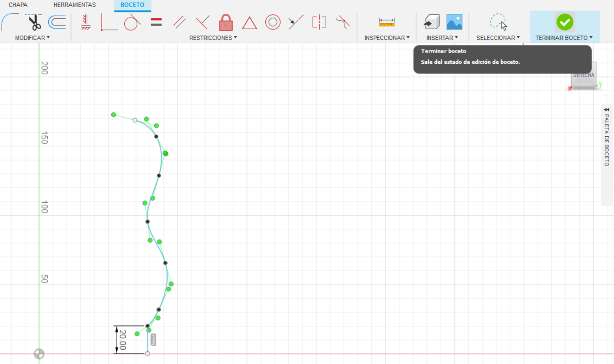Click the DERECHA view cube face
Viewport: 614px width, 364px height.
click(x=584, y=75)
